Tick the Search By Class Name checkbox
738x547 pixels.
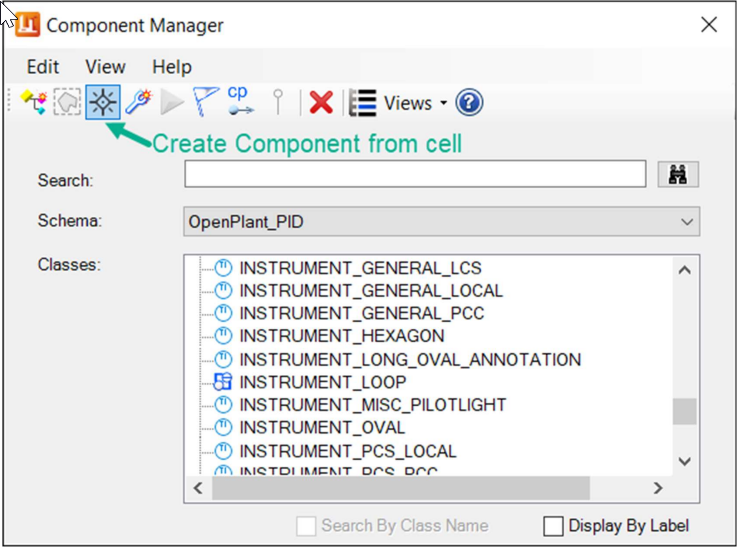[306, 526]
